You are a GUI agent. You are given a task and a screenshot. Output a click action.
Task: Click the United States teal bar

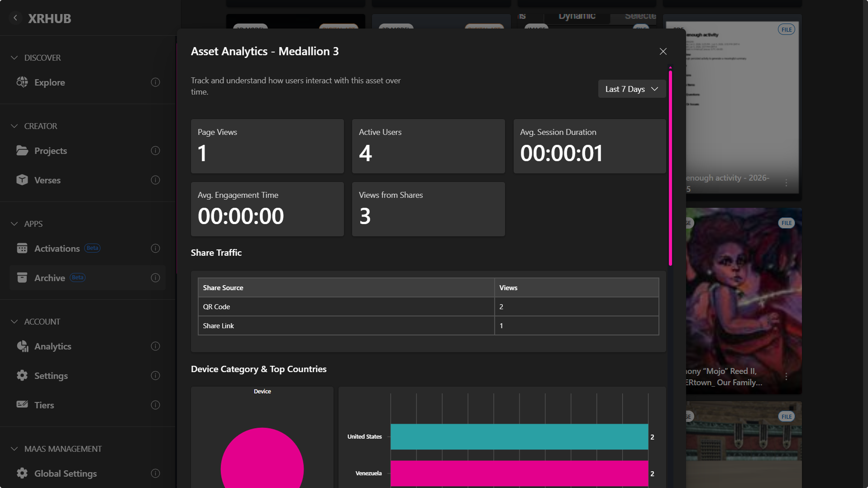pyautogui.click(x=519, y=436)
